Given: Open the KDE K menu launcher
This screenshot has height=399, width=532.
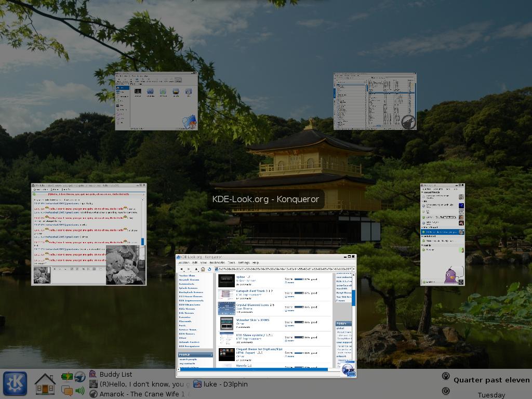Looking at the screenshot, I should (15, 383).
